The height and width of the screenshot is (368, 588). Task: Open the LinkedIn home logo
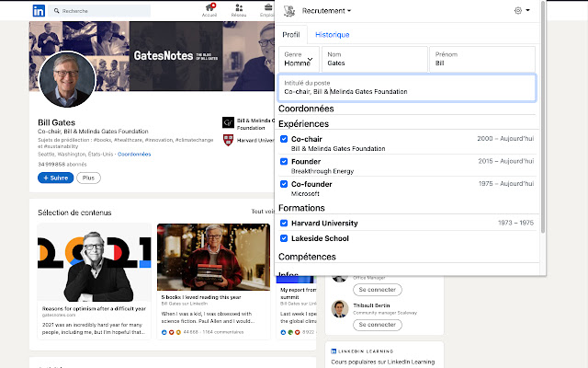click(39, 10)
